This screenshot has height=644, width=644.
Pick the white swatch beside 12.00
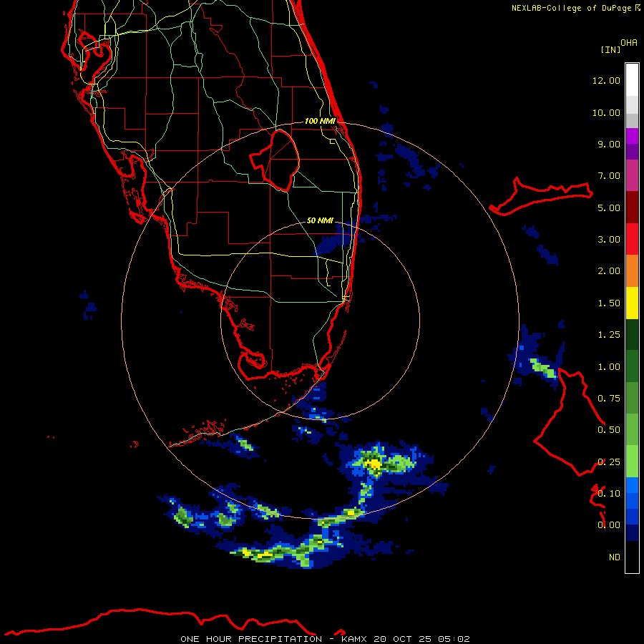[632, 80]
